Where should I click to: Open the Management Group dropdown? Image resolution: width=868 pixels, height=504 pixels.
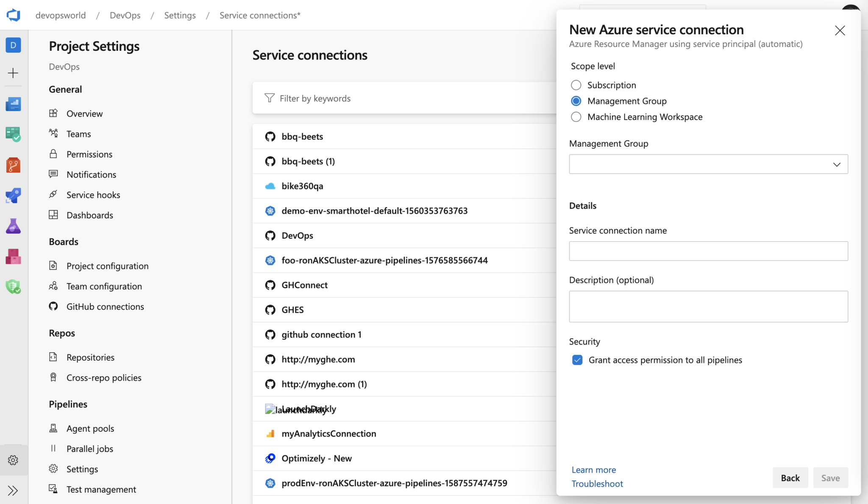coord(708,164)
